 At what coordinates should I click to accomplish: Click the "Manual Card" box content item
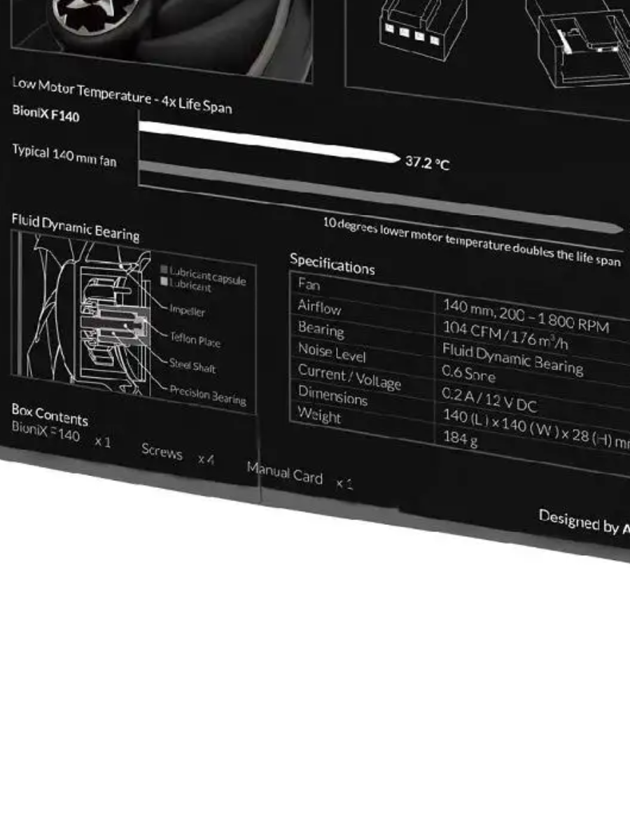285,472
